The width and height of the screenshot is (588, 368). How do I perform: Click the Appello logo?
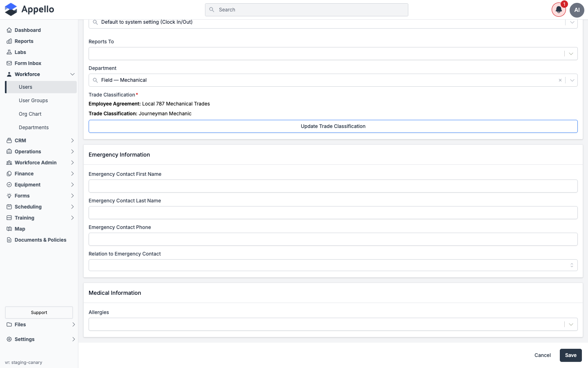click(x=29, y=9)
